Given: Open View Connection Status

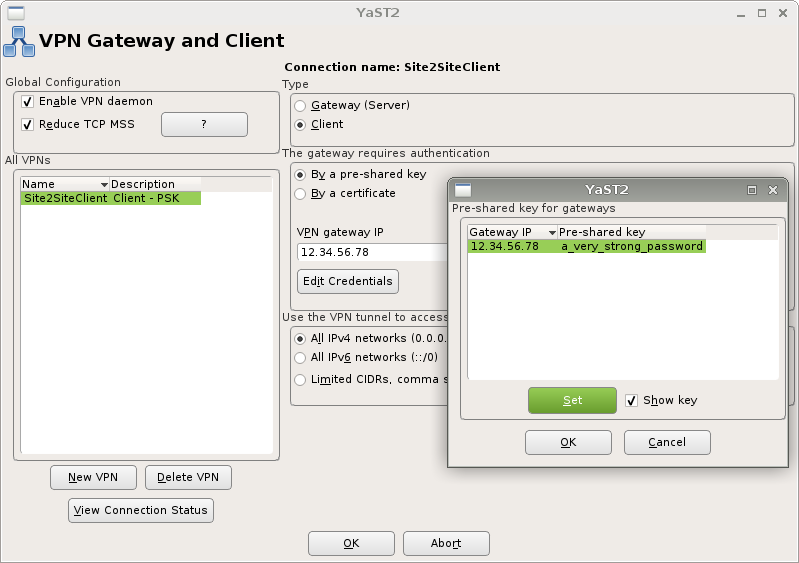Looking at the screenshot, I should (141, 510).
